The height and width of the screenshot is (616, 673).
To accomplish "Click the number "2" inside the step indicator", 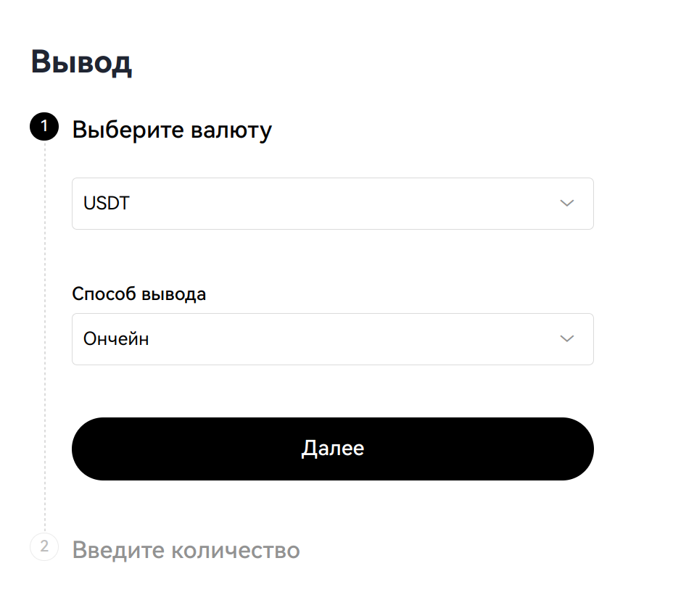I will pyautogui.click(x=44, y=547).
